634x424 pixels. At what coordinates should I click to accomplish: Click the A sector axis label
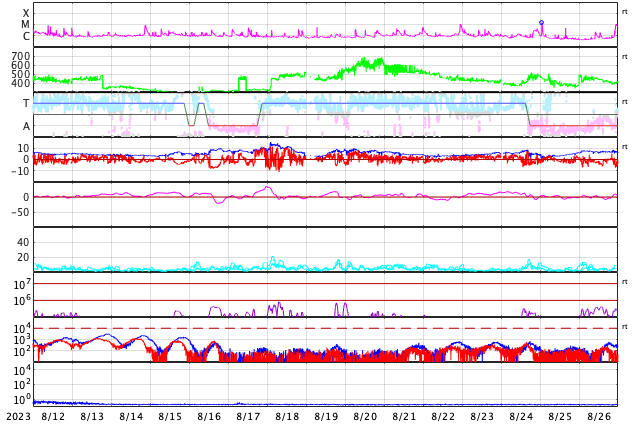pyautogui.click(x=26, y=126)
